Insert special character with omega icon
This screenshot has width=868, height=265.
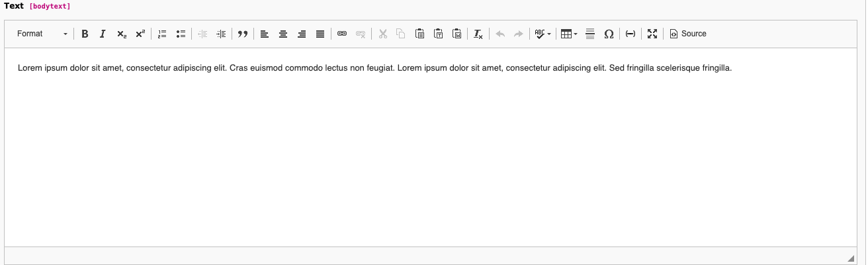point(609,34)
